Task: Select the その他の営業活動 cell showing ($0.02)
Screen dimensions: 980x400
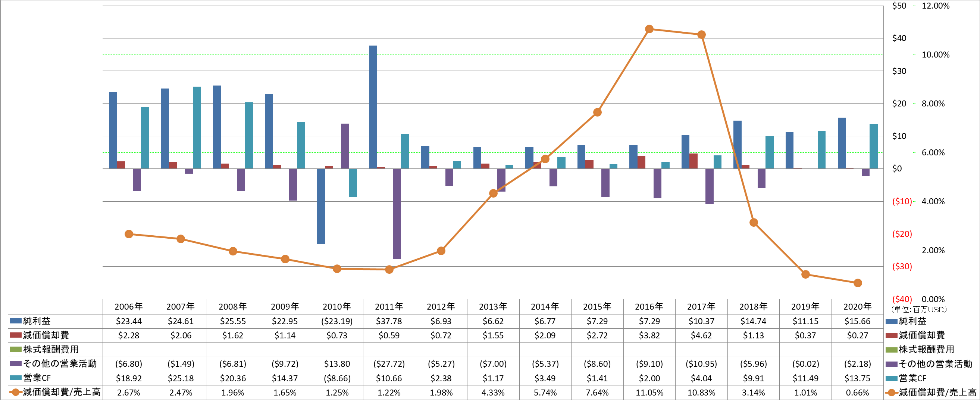Action: (x=805, y=364)
